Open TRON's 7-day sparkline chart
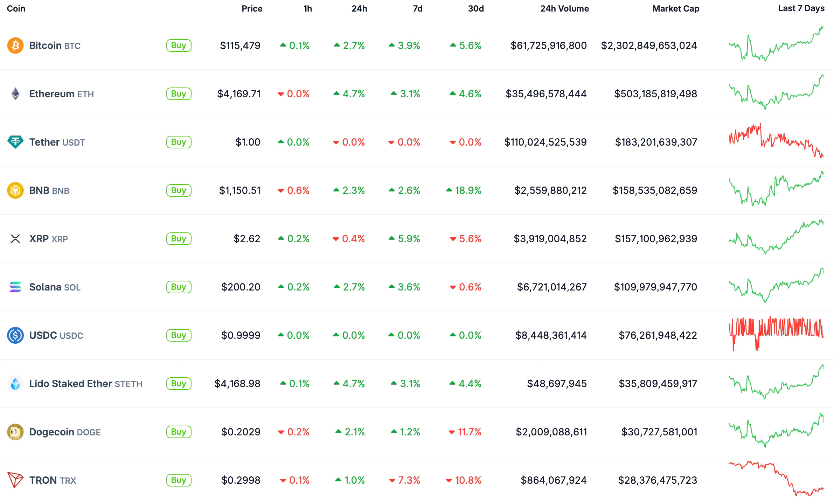Image resolution: width=834 pixels, height=504 pixels. [x=776, y=479]
